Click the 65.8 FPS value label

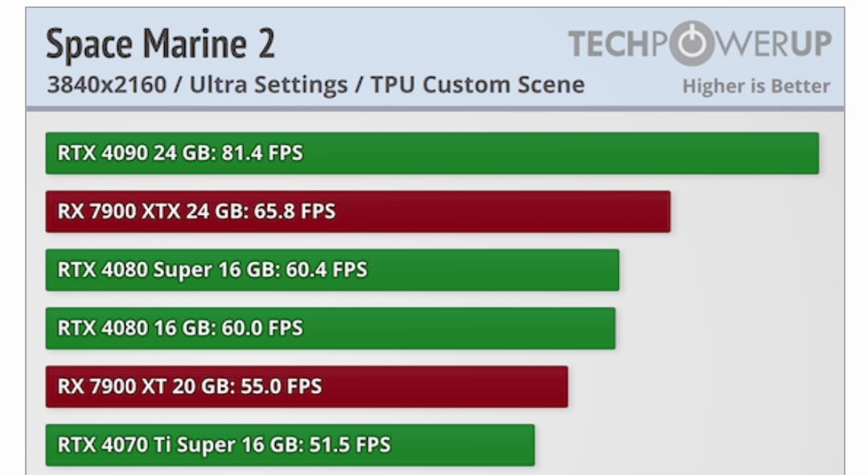tap(294, 211)
